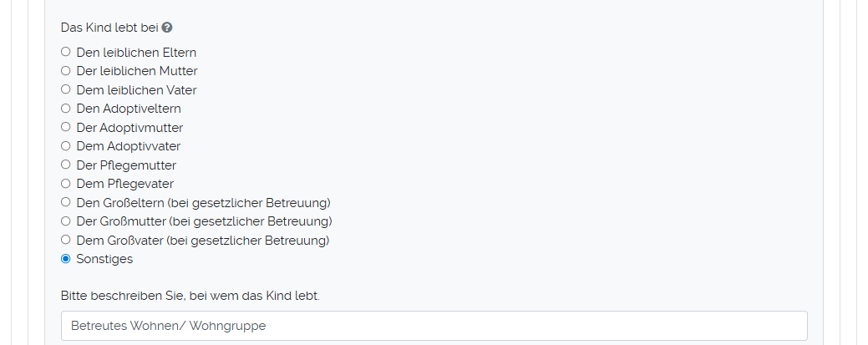868x345 pixels.
Task: Pick the 'Dem Pflegevater' radio button
Action: [x=66, y=184]
